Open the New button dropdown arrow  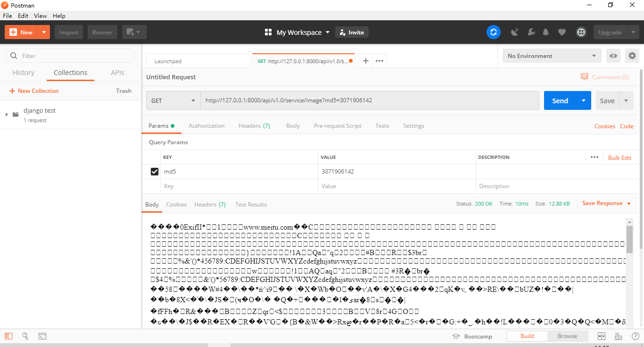(x=43, y=32)
